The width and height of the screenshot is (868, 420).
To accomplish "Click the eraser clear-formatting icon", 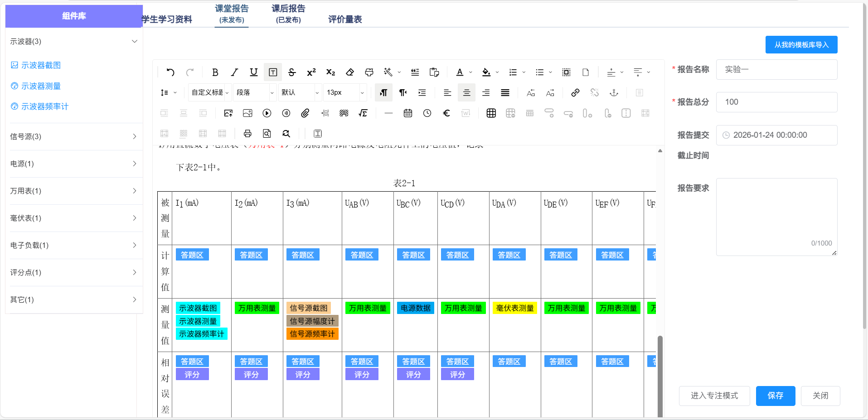I will pyautogui.click(x=349, y=72).
